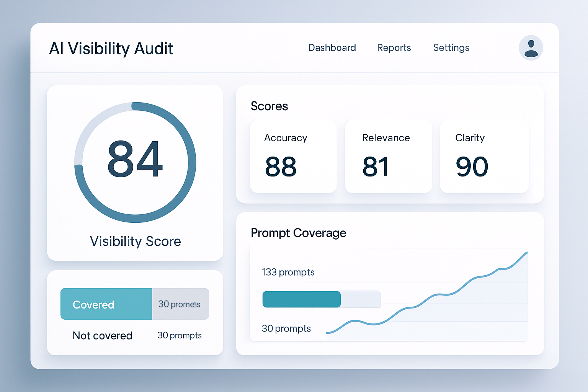Toggle the Not covered prompts option

(x=102, y=336)
